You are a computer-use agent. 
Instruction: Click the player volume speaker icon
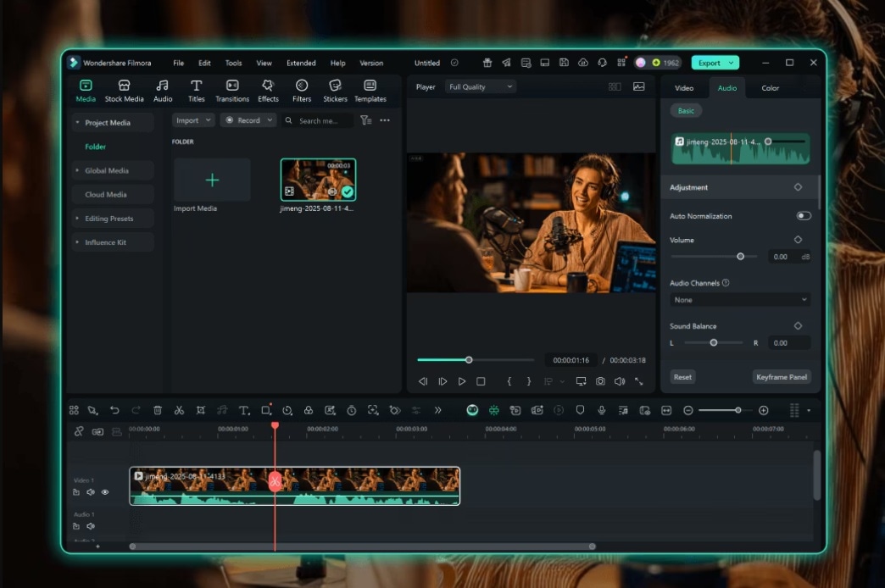tap(620, 381)
